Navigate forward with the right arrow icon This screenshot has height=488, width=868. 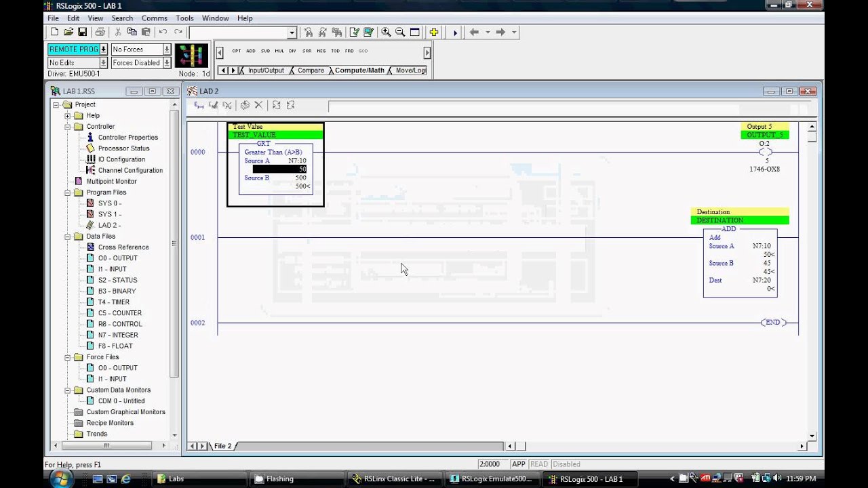click(x=500, y=32)
